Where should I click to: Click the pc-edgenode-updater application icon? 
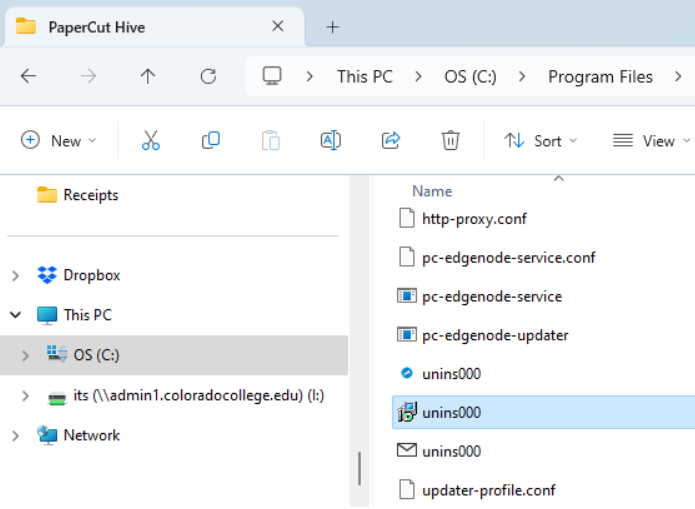(407, 334)
